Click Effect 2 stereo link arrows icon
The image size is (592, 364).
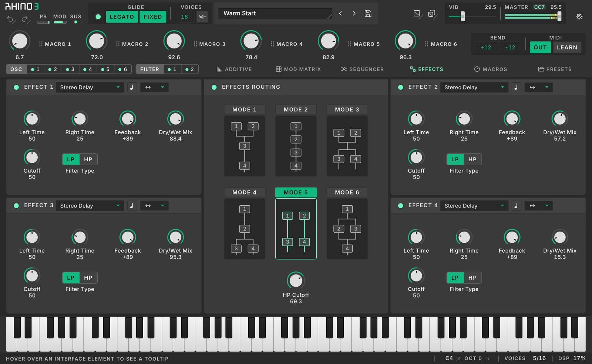click(532, 87)
